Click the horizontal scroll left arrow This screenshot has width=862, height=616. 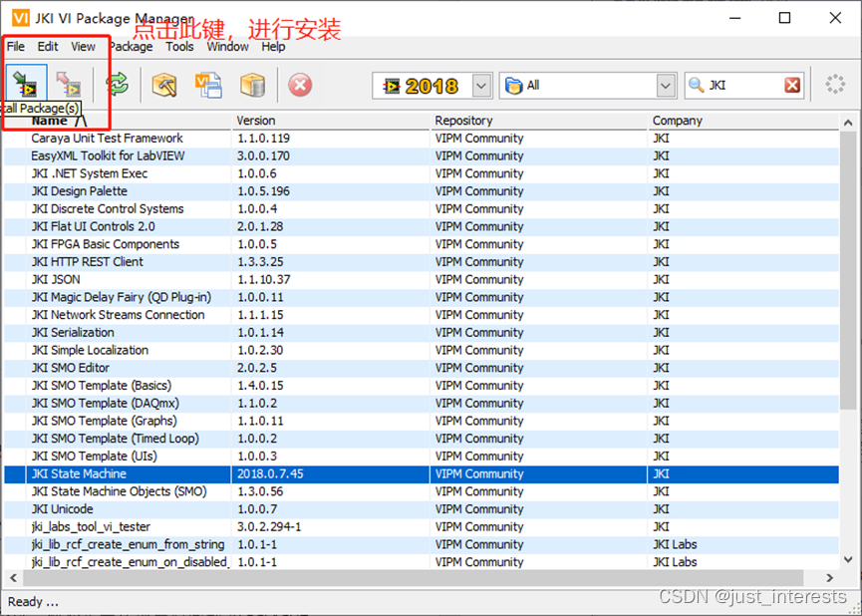13,577
